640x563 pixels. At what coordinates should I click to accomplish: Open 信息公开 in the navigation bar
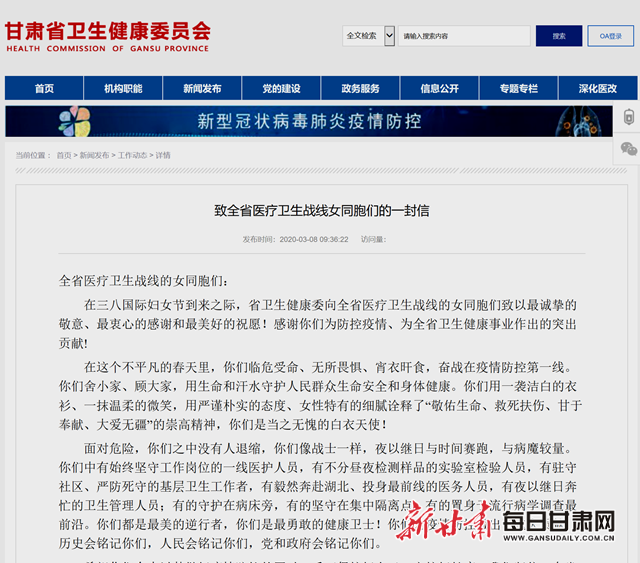click(439, 88)
